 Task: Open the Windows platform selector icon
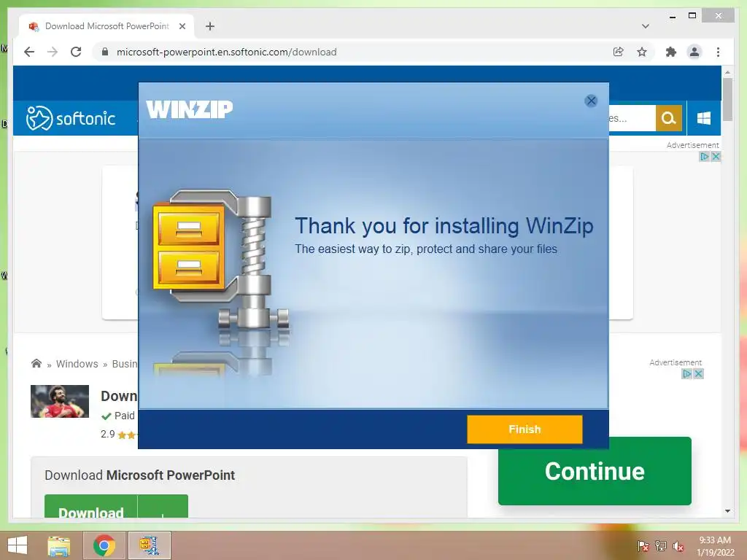point(704,117)
